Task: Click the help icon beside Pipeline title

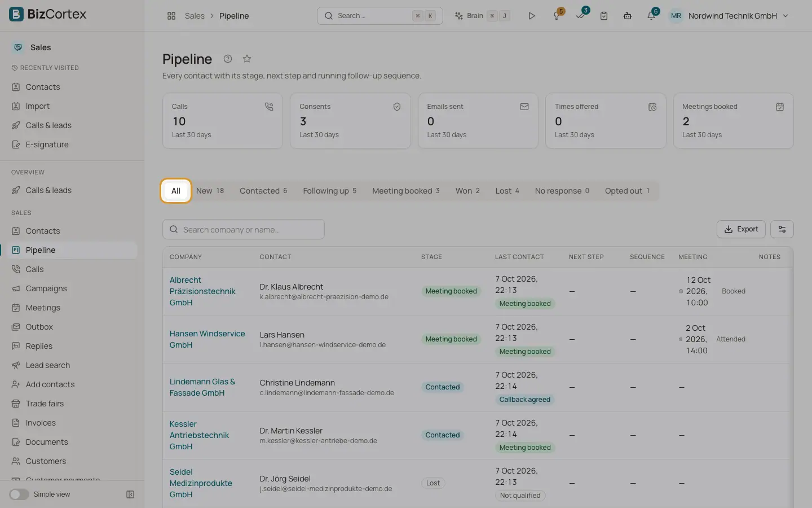Action: pyautogui.click(x=228, y=59)
